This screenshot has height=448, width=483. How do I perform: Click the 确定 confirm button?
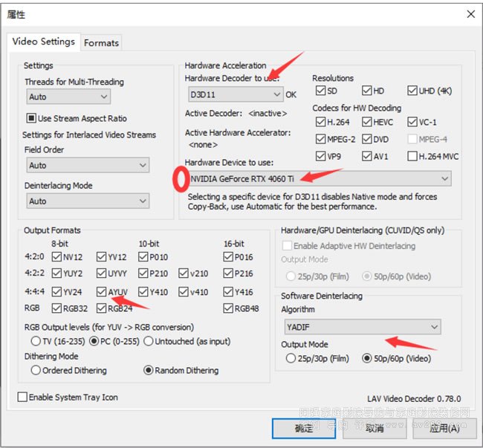tap(303, 427)
